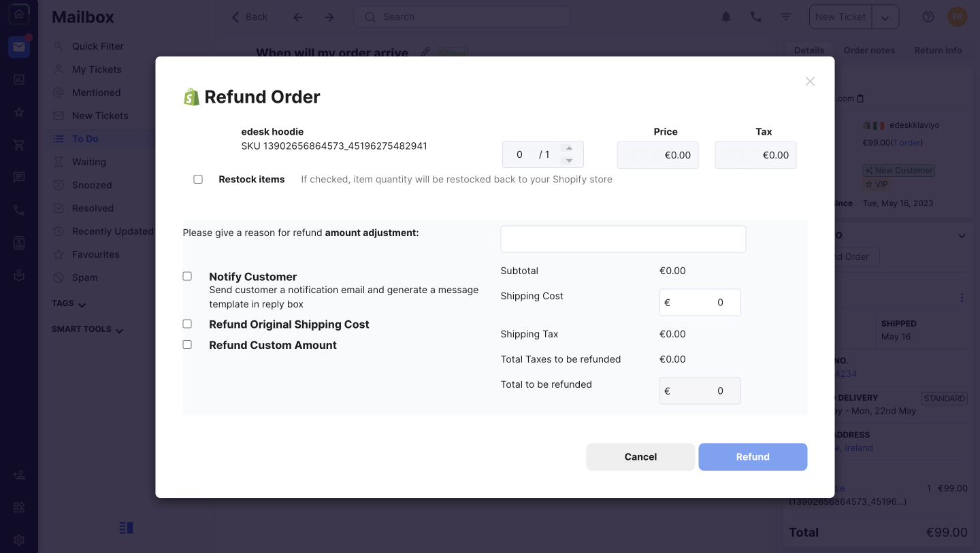Check the Restock items checkbox
980x553 pixels.
[x=198, y=180]
